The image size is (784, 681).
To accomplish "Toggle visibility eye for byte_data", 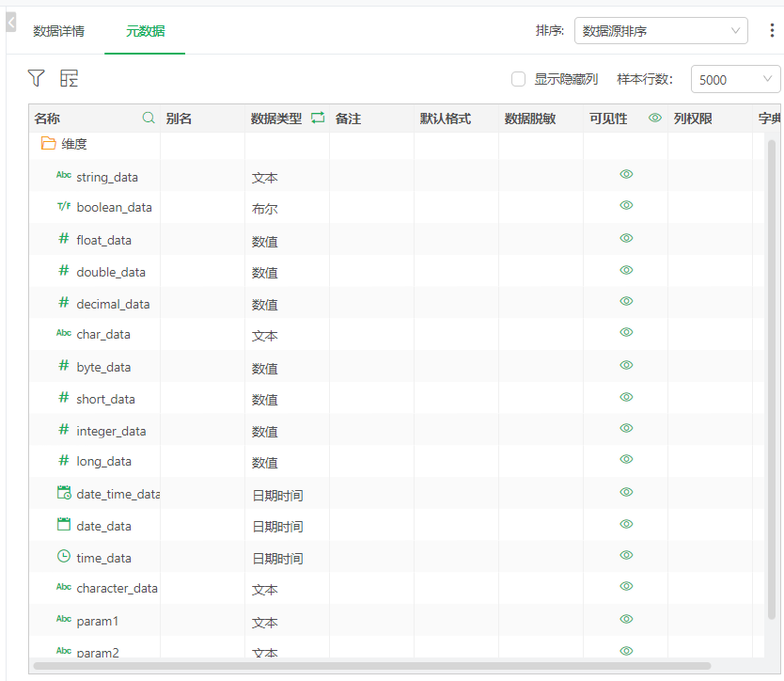I will point(626,365).
